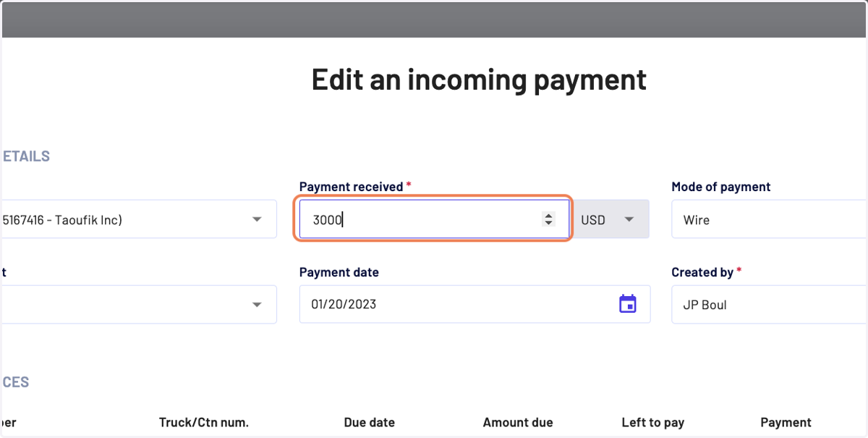The height and width of the screenshot is (438, 868).
Task: Click the Edit an incoming payment heading
Action: click(479, 79)
